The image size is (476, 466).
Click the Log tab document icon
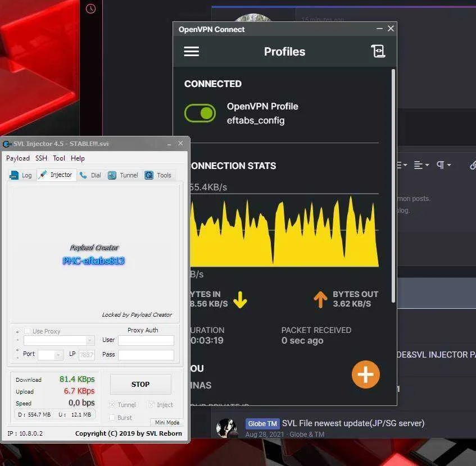coord(14,175)
